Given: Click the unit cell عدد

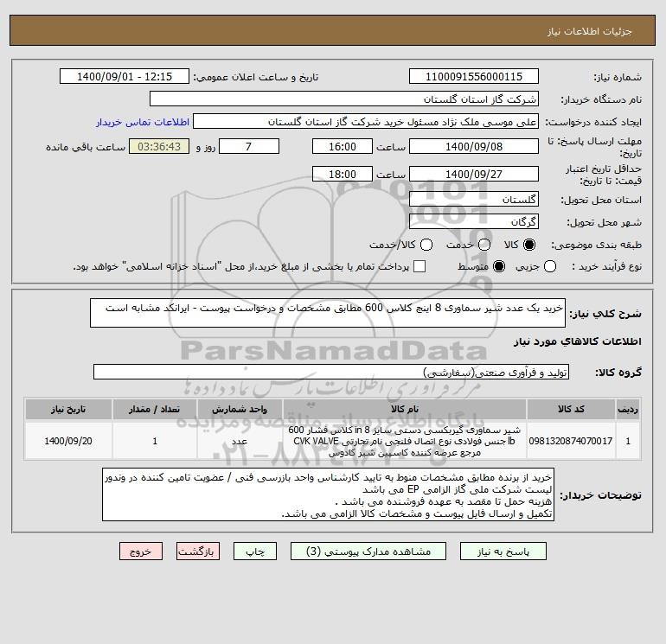Looking at the screenshot, I should [x=240, y=441].
